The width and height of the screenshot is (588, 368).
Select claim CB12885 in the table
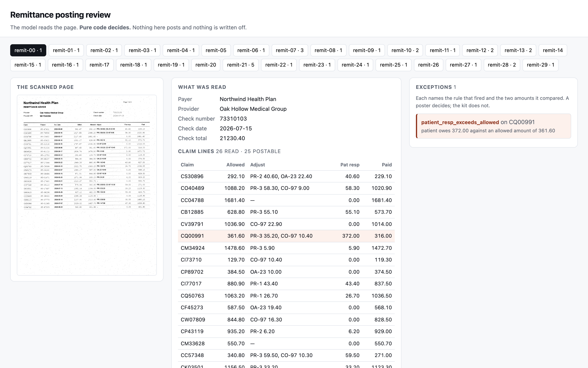click(286, 212)
